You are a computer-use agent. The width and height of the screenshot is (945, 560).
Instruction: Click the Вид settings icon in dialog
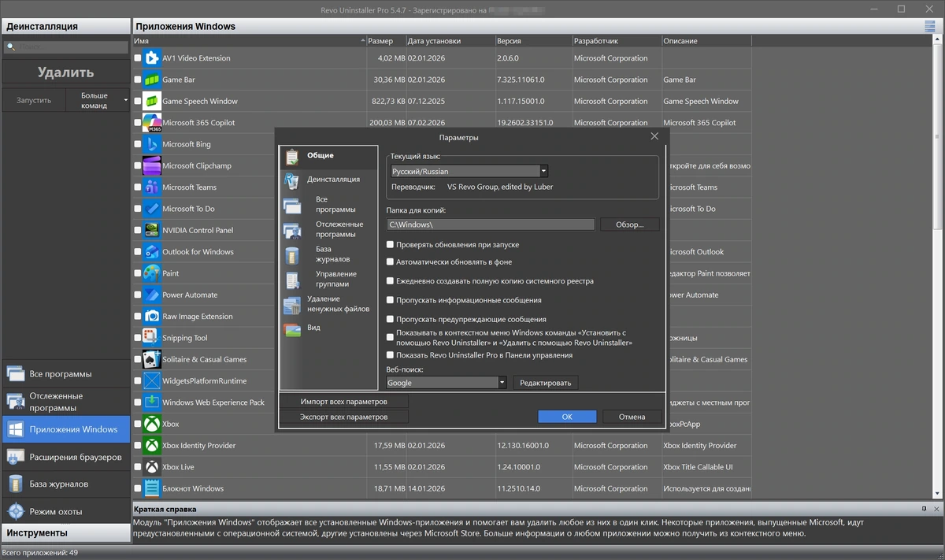pyautogui.click(x=292, y=329)
